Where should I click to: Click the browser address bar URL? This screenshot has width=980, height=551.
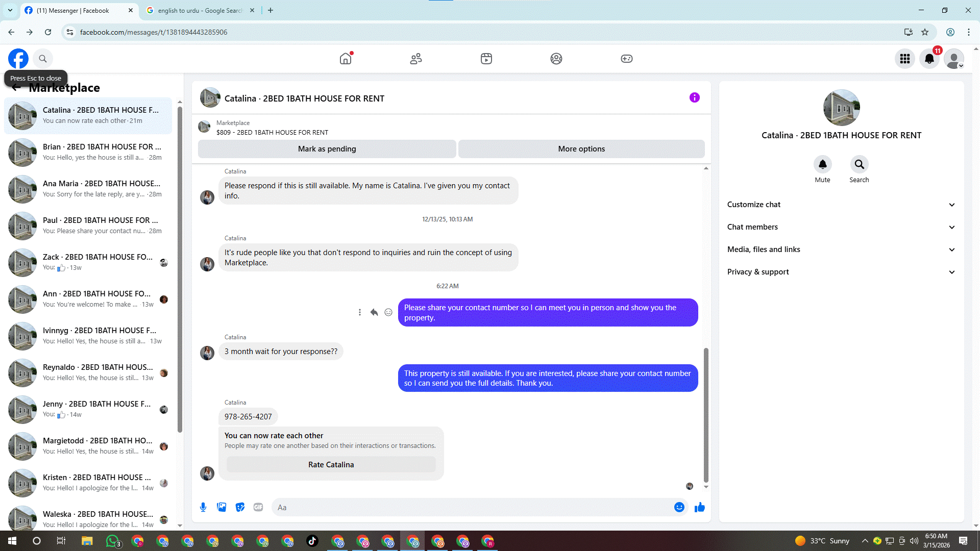pos(154,32)
